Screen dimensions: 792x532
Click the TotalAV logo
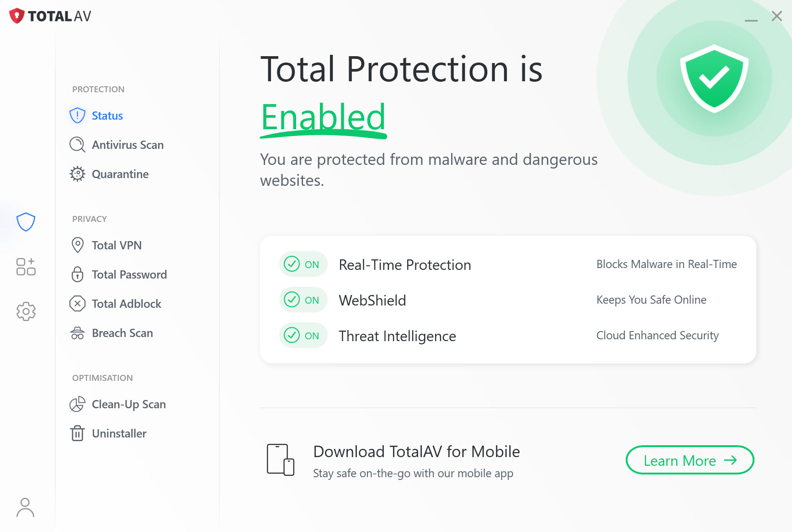pyautogui.click(x=50, y=16)
